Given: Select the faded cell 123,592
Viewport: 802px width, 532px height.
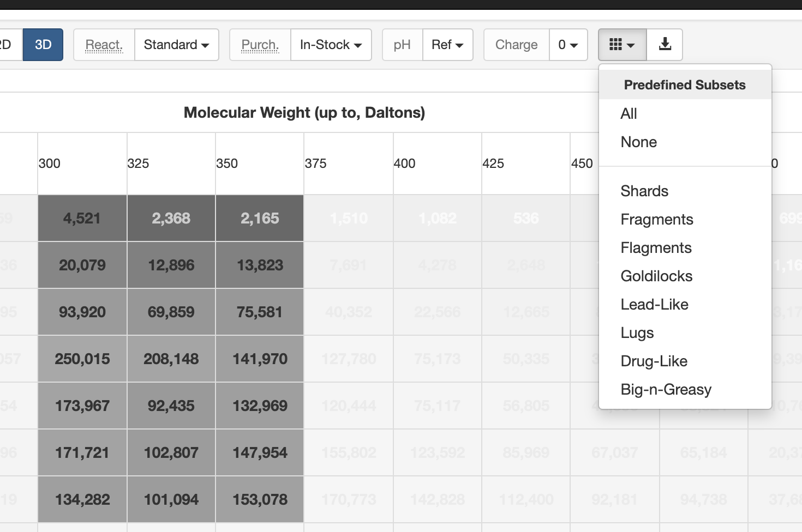Looking at the screenshot, I should click(x=438, y=452).
